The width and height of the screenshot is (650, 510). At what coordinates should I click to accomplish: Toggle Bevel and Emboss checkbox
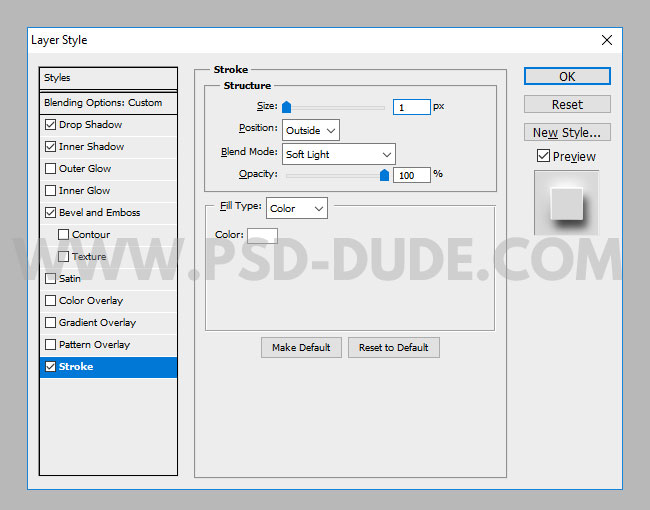tap(51, 212)
